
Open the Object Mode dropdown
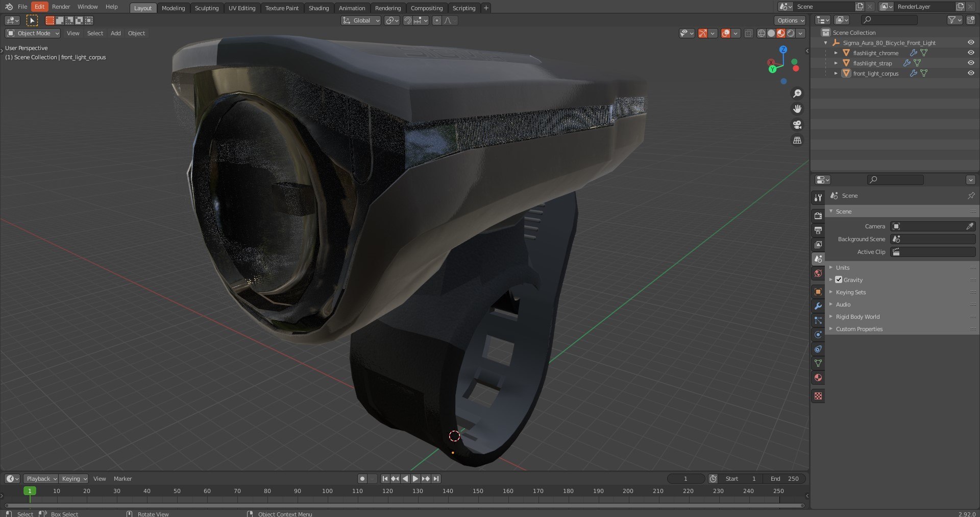pos(33,33)
